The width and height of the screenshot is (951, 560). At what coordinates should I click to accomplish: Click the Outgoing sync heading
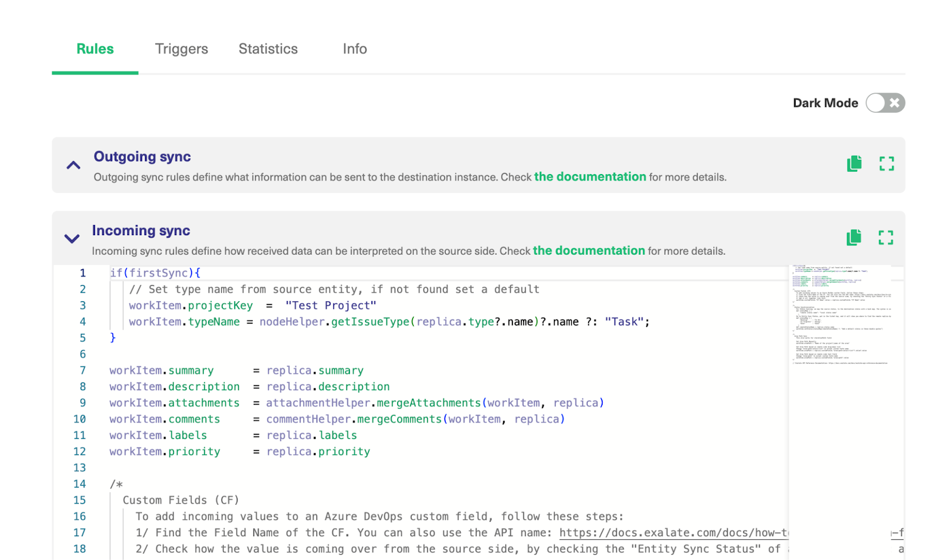(x=142, y=157)
